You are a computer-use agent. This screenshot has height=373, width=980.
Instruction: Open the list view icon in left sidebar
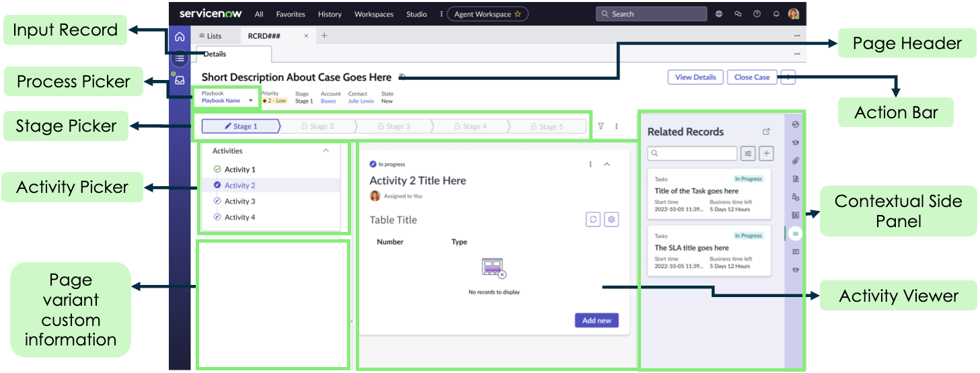tap(180, 58)
